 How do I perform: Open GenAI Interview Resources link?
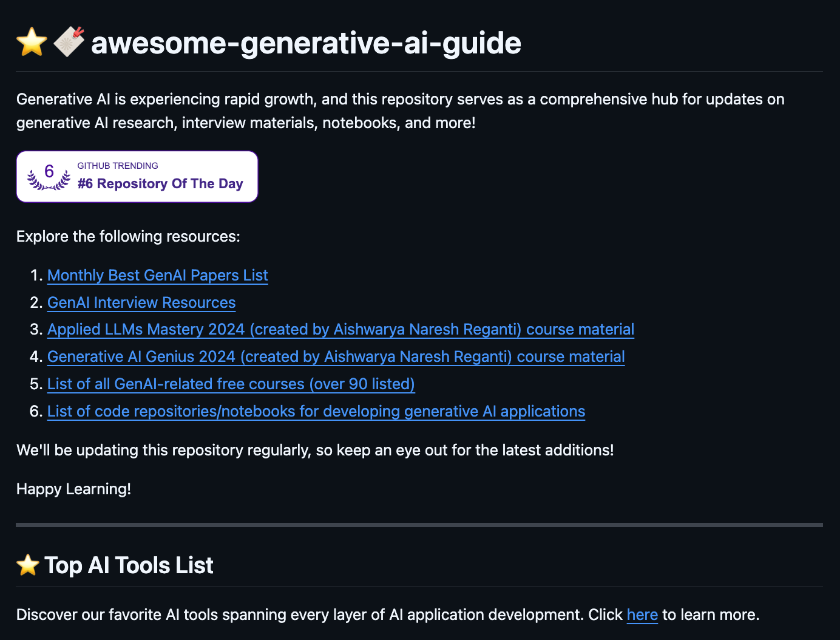141,302
